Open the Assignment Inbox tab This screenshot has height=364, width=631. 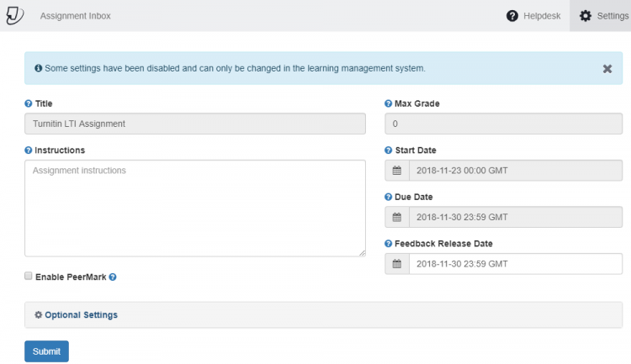tap(75, 16)
